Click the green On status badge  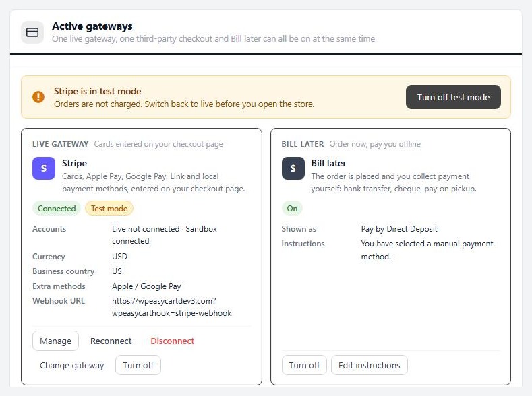292,209
